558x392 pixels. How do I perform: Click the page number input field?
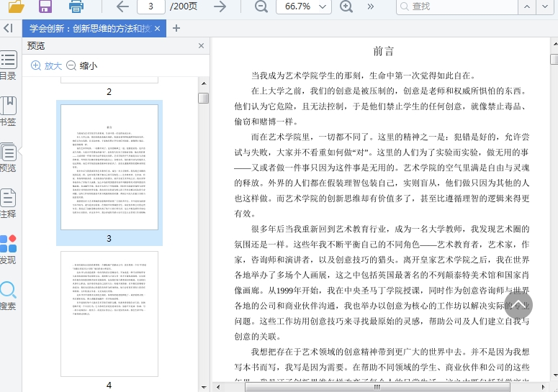150,6
